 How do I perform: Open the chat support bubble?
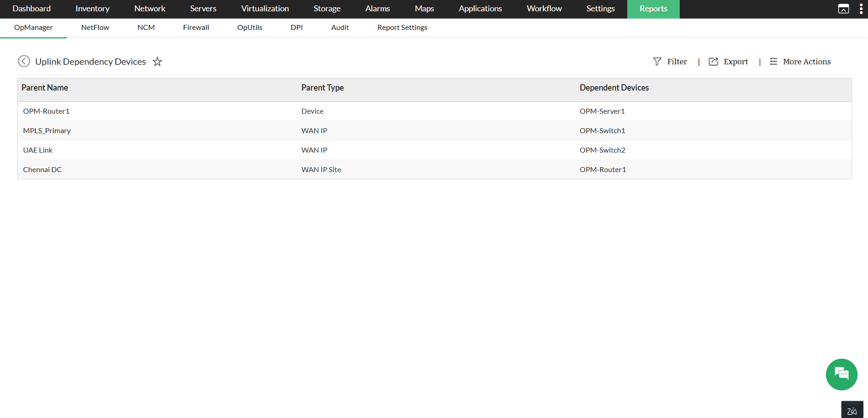(x=841, y=375)
